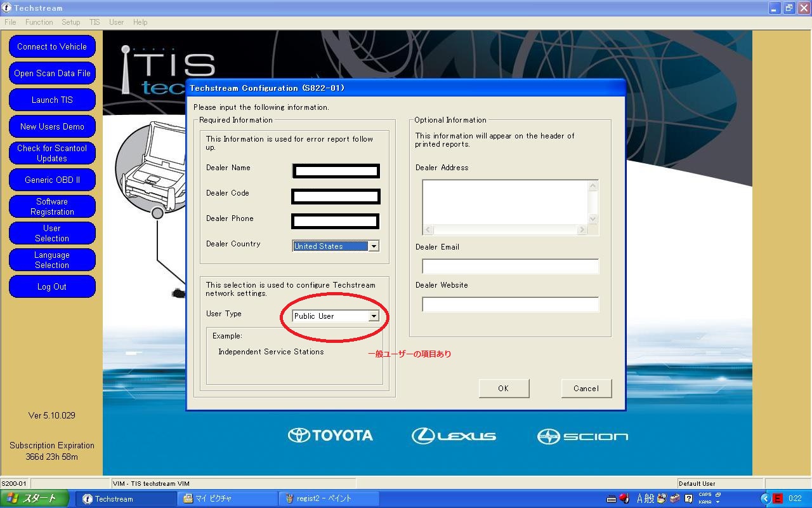Open Scan Data File from the sidebar
The height and width of the screenshot is (508, 812).
[52, 73]
